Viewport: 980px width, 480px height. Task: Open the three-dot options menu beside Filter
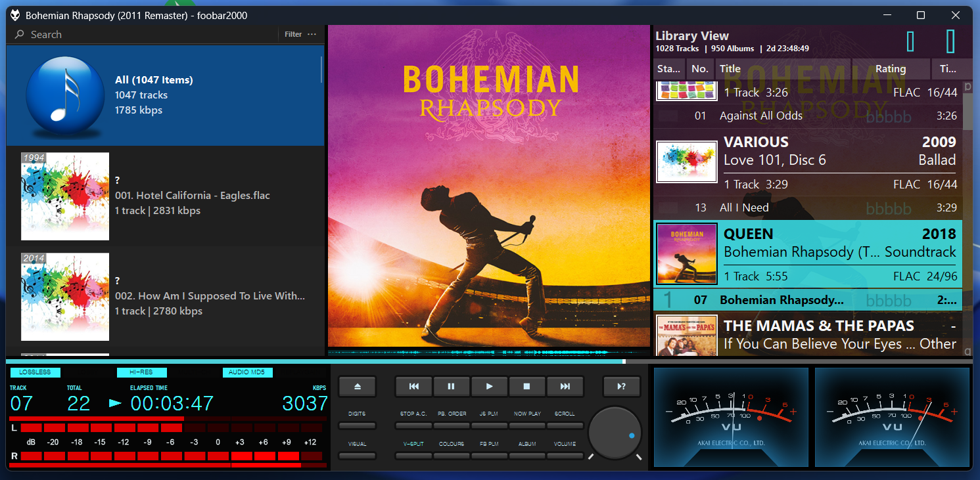[x=312, y=34]
